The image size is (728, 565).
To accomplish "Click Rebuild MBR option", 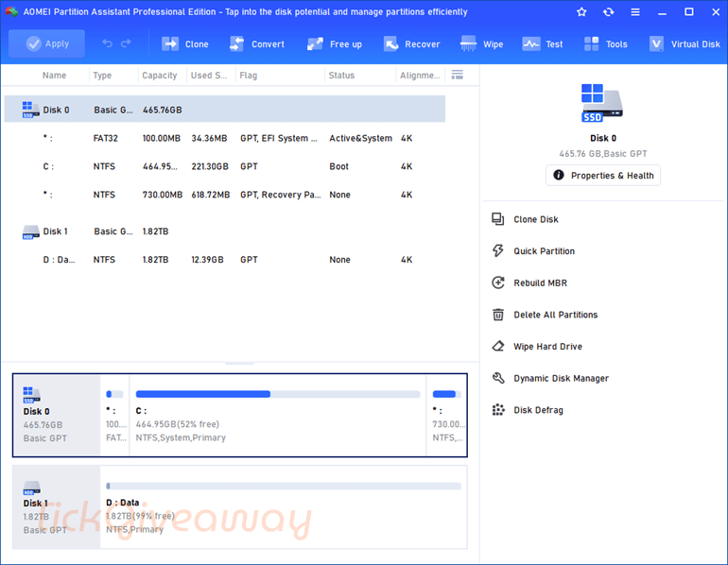I will [540, 282].
